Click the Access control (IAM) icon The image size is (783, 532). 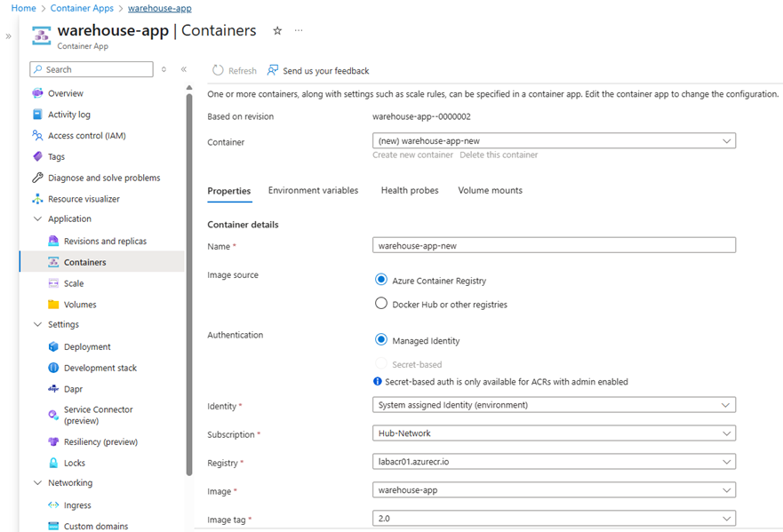pyautogui.click(x=37, y=135)
